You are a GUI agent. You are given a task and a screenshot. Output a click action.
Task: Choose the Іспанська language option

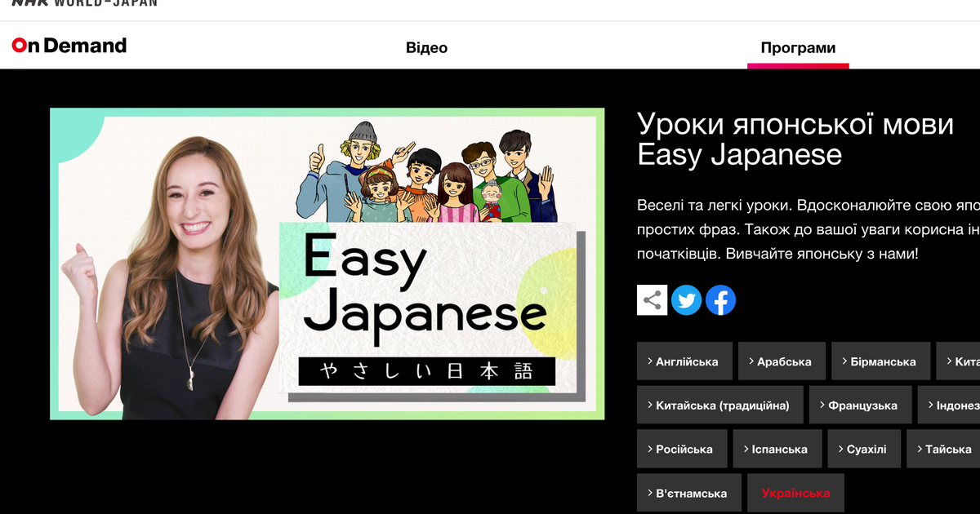pos(776,450)
